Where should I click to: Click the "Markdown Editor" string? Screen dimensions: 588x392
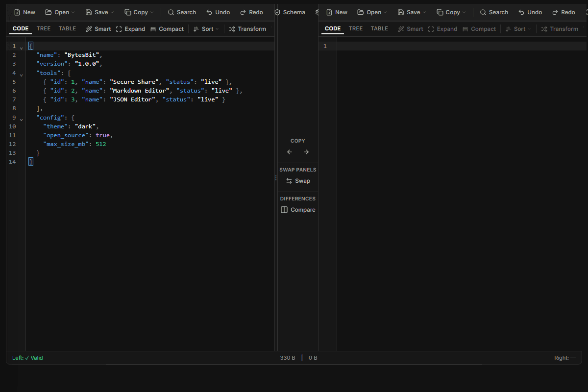140,91
